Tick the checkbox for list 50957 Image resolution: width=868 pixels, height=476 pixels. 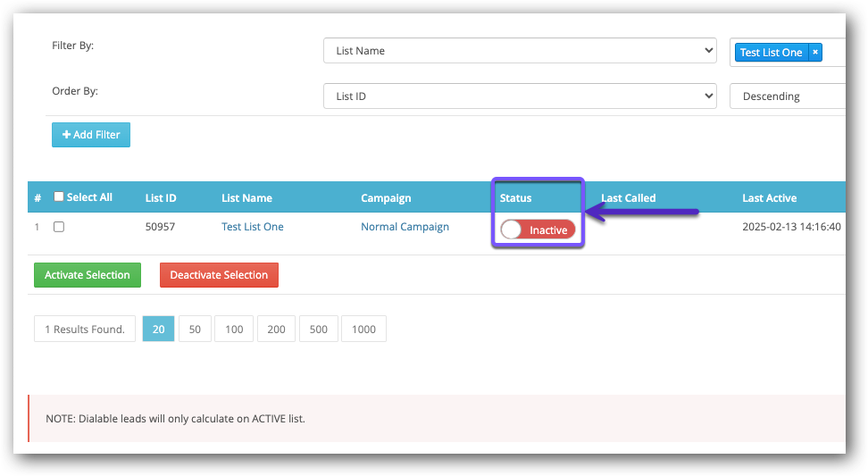coord(59,227)
